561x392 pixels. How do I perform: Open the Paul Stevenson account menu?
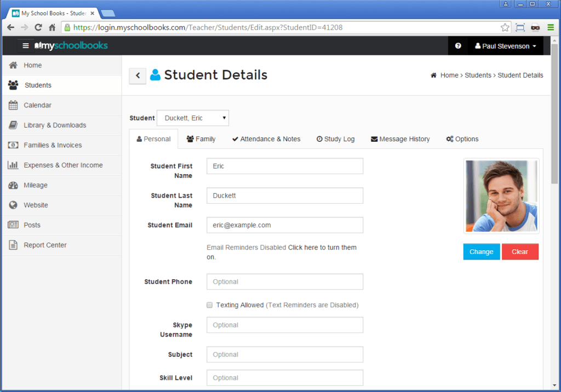pos(505,46)
